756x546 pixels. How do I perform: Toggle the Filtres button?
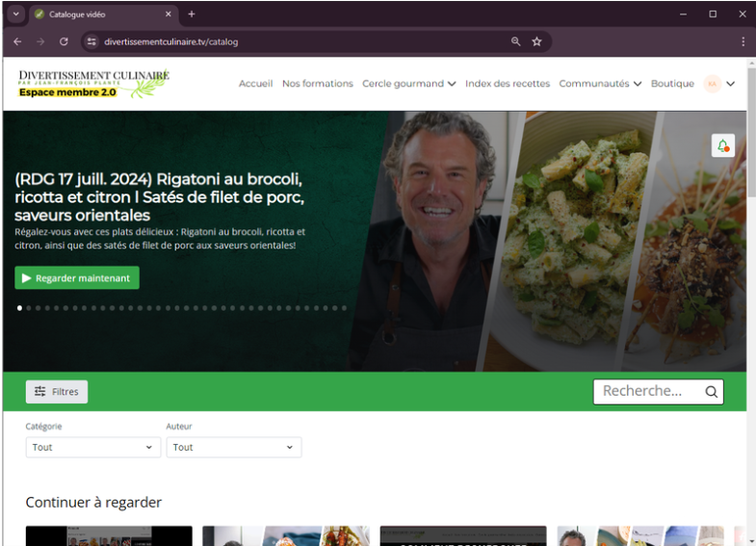57,392
